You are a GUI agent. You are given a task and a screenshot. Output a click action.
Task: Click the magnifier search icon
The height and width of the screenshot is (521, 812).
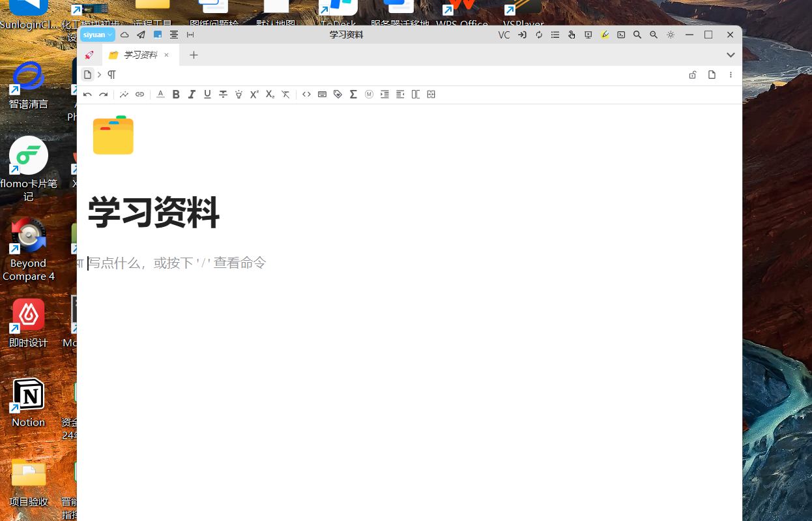(x=637, y=35)
